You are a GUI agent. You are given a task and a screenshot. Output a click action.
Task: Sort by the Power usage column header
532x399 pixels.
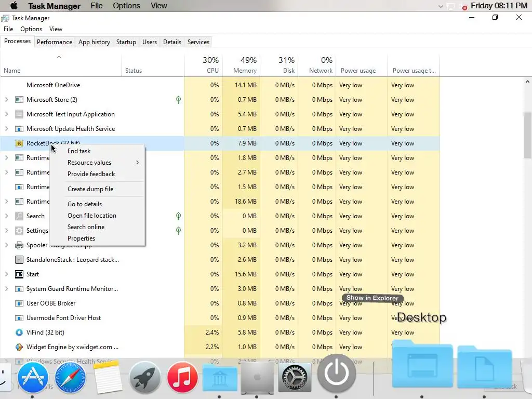coord(362,65)
